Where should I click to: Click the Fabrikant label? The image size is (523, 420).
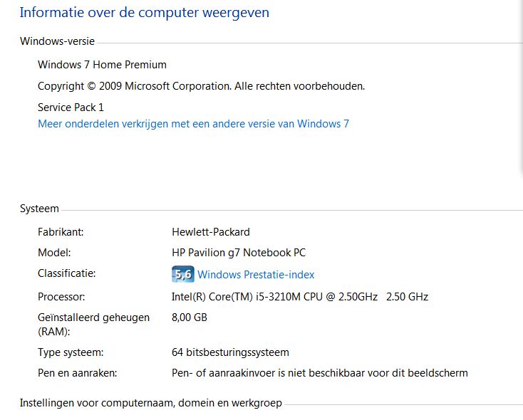pos(61,232)
